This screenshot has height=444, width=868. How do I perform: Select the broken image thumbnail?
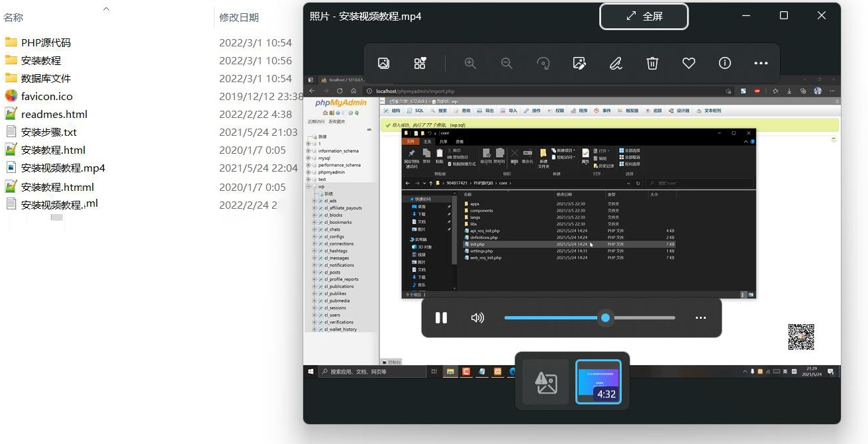pyautogui.click(x=546, y=382)
